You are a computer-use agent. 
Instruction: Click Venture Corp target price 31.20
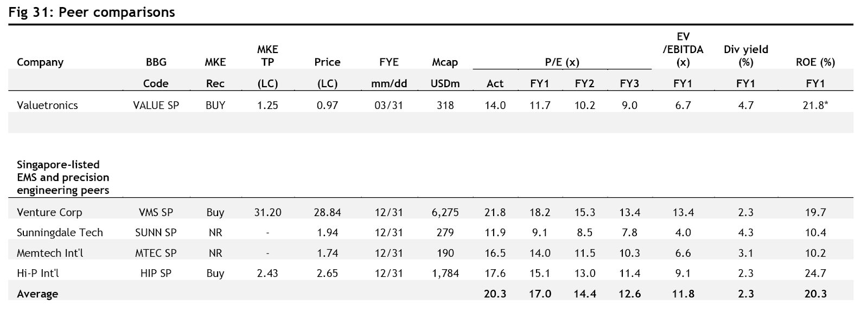pos(267,212)
